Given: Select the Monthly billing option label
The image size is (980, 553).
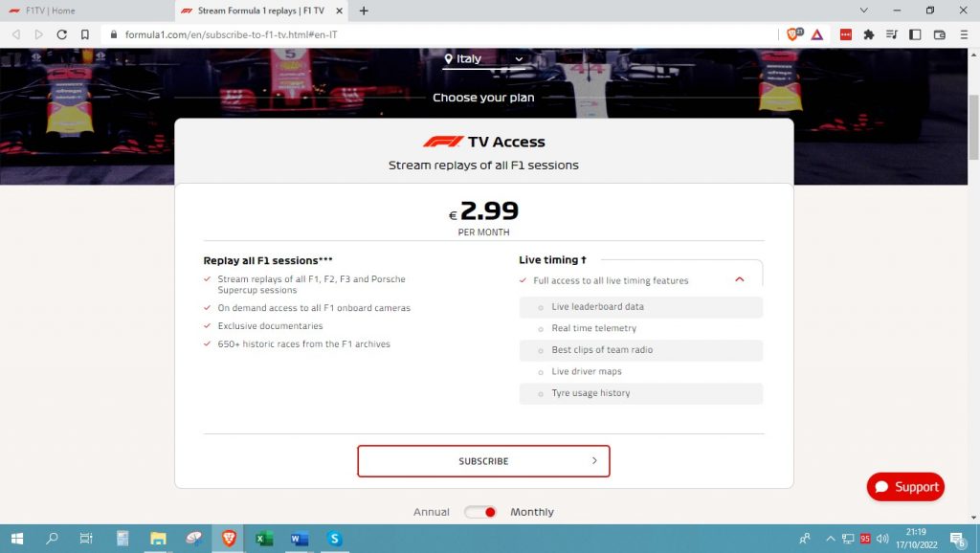Looking at the screenshot, I should (x=532, y=512).
